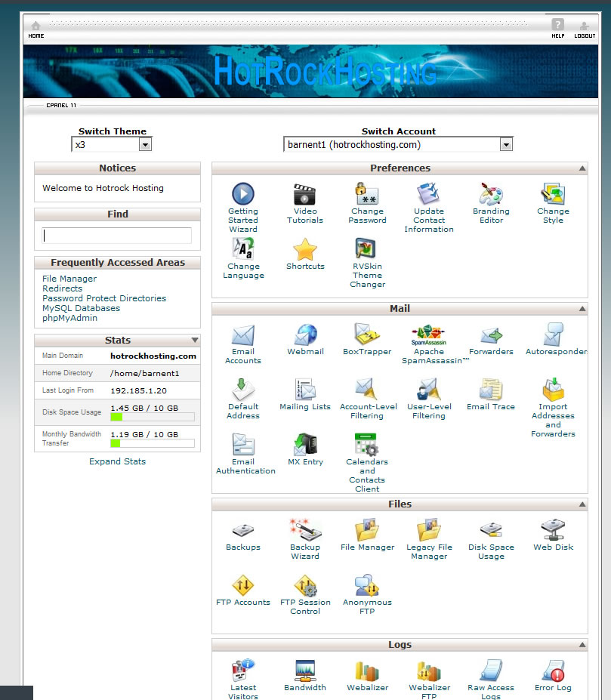Screen dimensions: 611x700
Task: Open the MySQL Databases link
Action: [81, 308]
